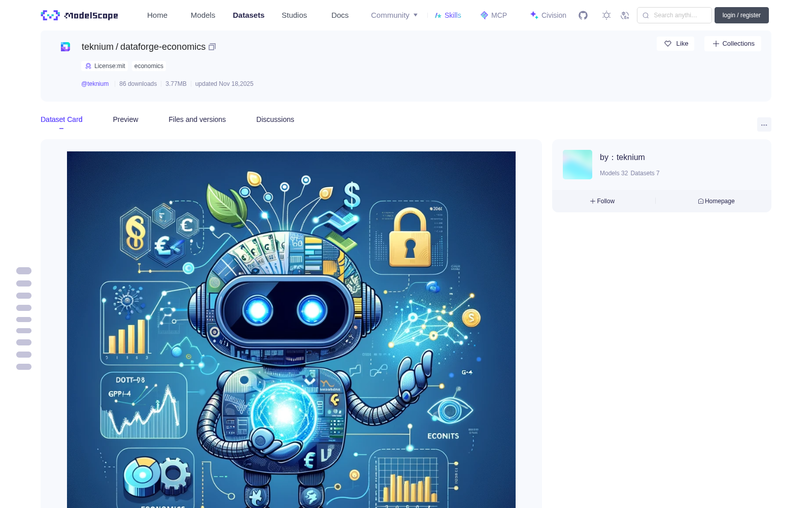Go to Home in top navigation
The image size is (812, 508).
point(157,15)
